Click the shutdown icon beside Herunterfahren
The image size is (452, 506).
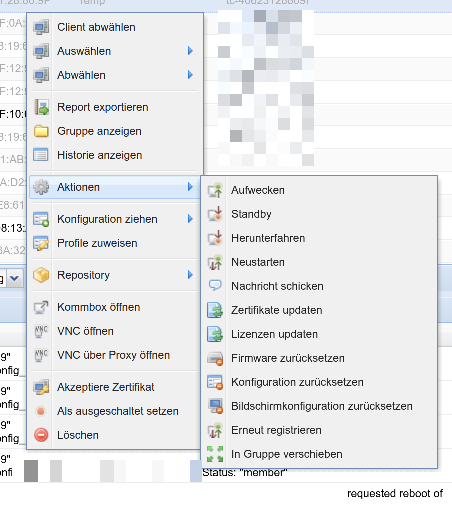point(215,238)
